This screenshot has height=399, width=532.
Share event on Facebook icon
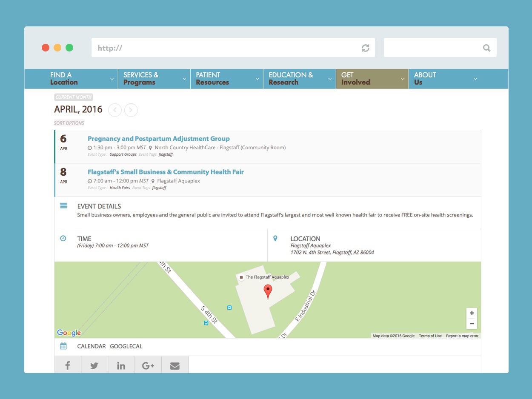(x=68, y=365)
